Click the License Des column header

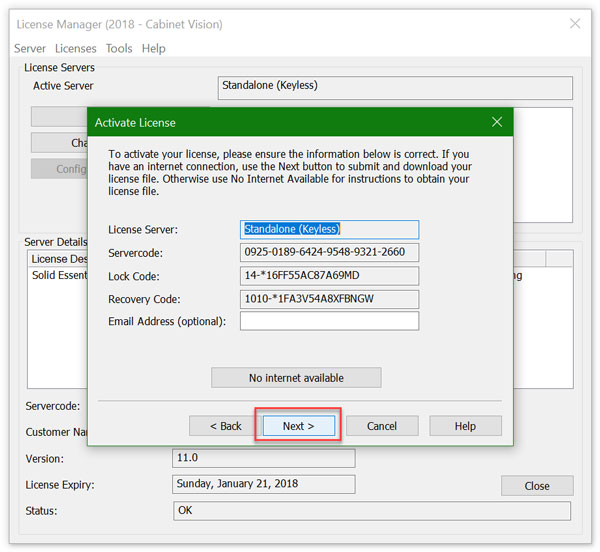tap(58, 259)
